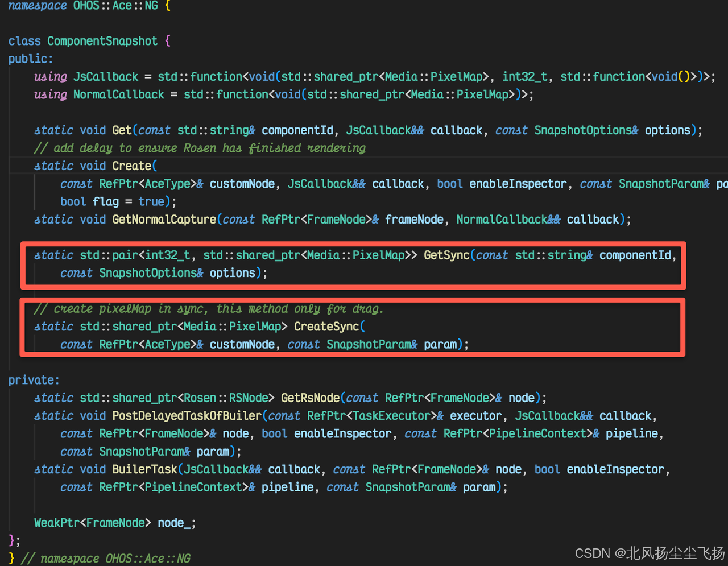
Task: Click componentId in the static void Get line
Action: pos(297,130)
